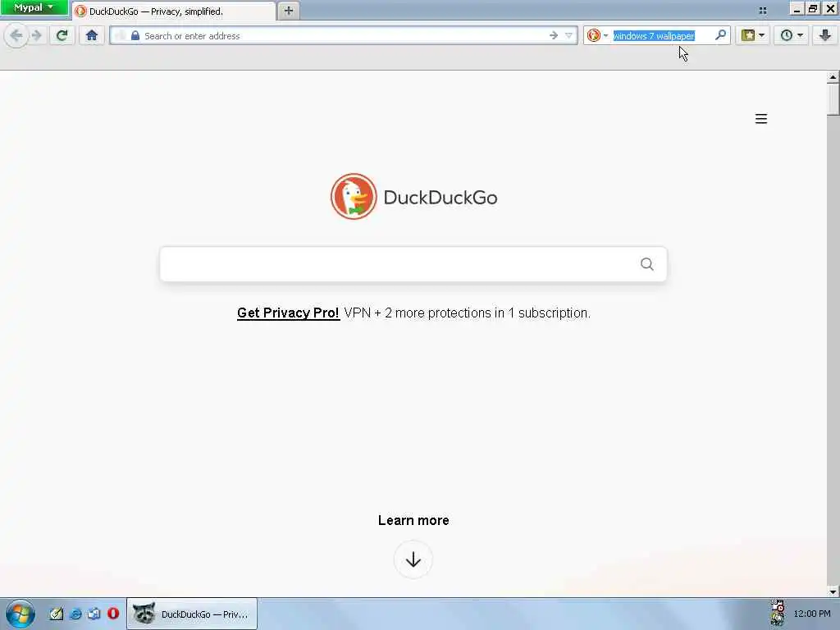Viewport: 840px width, 630px height.
Task: Activate the DuckDuckGo taskbar button
Action: coord(192,614)
